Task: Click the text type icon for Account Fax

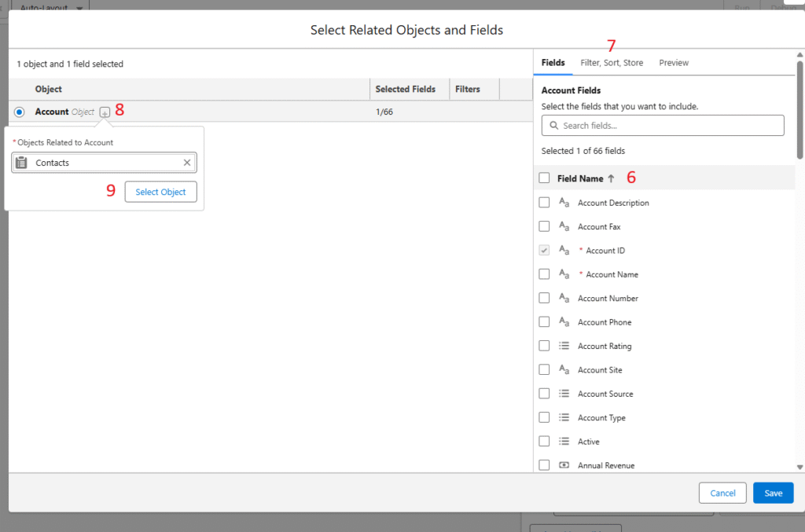Action: (564, 226)
